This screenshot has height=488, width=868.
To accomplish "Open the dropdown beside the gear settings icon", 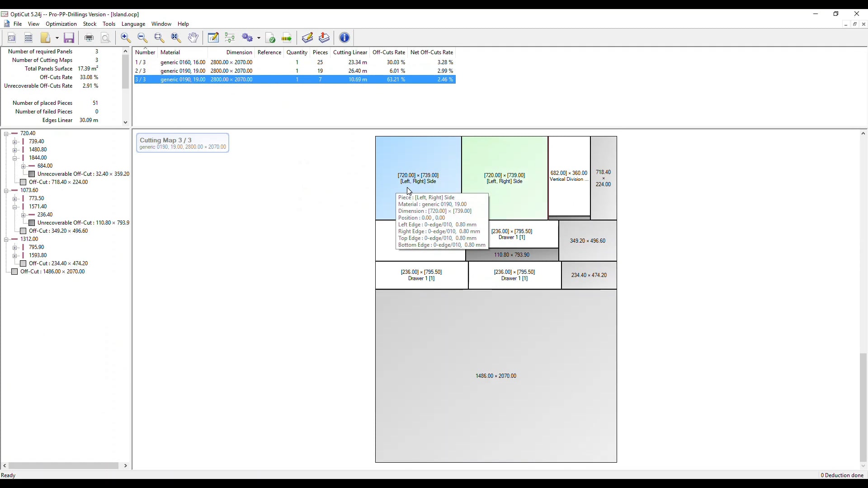I will click(259, 38).
